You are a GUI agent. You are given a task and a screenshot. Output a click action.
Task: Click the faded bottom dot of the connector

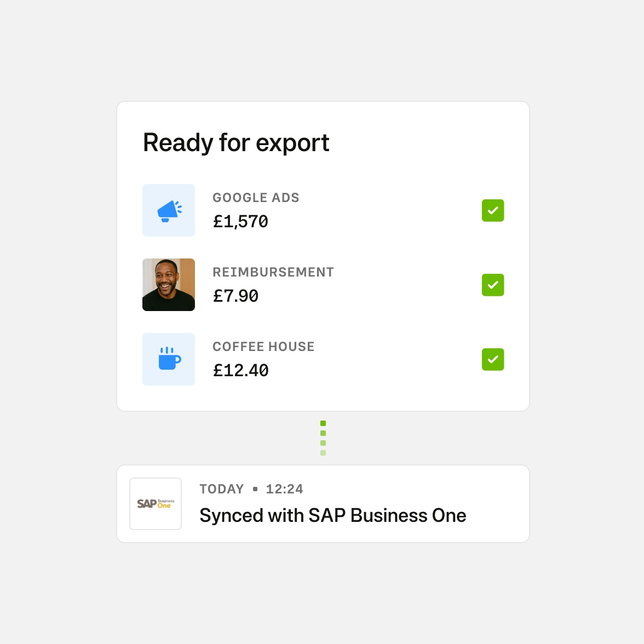(x=323, y=453)
